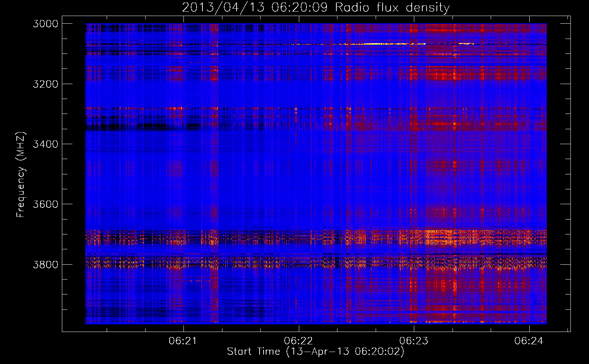Select the 3800 frequency tick label
The image size is (589, 364).
[46, 264]
